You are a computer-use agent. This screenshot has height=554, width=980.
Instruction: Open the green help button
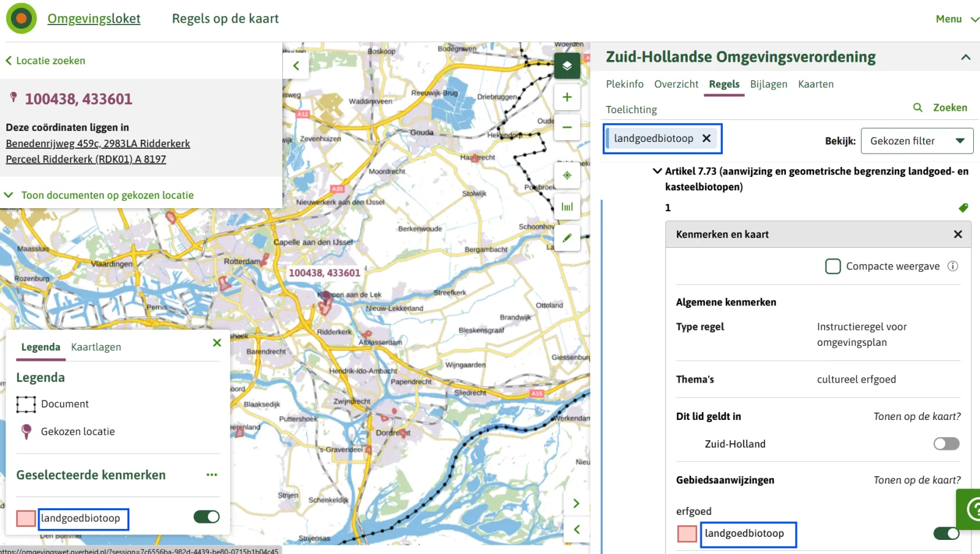969,509
